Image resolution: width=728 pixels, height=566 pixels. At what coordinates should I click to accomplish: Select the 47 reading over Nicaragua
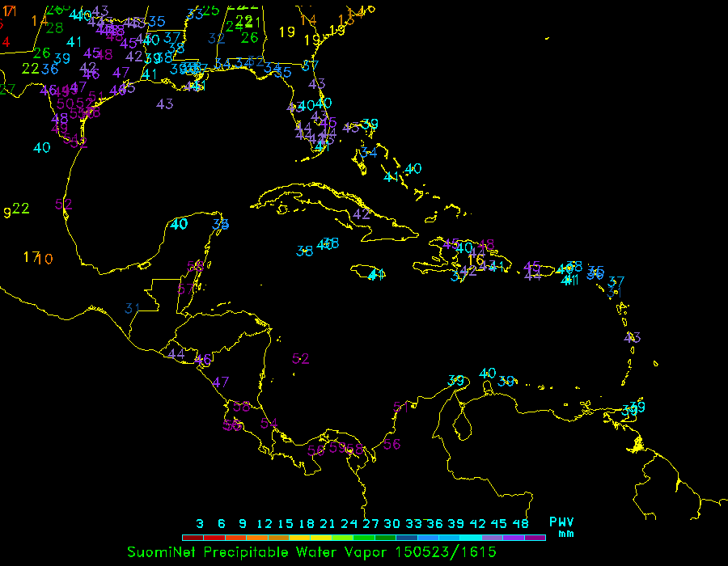tap(221, 382)
